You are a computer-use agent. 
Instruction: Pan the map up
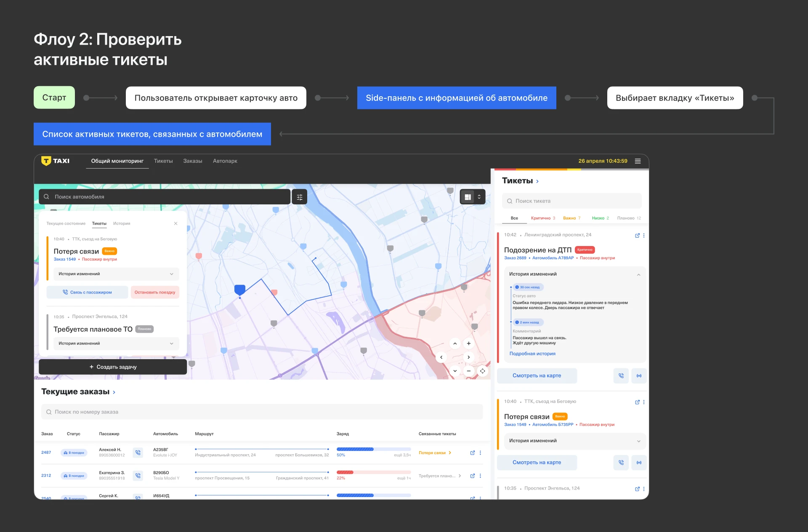tap(455, 344)
